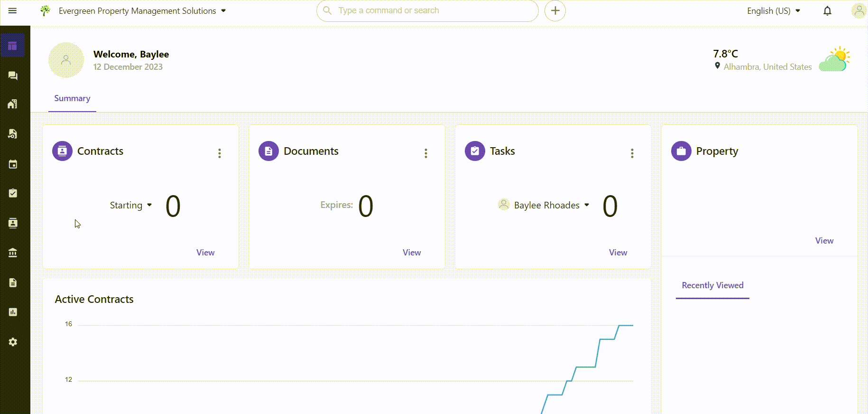Open the properties building sidebar icon

(x=13, y=104)
